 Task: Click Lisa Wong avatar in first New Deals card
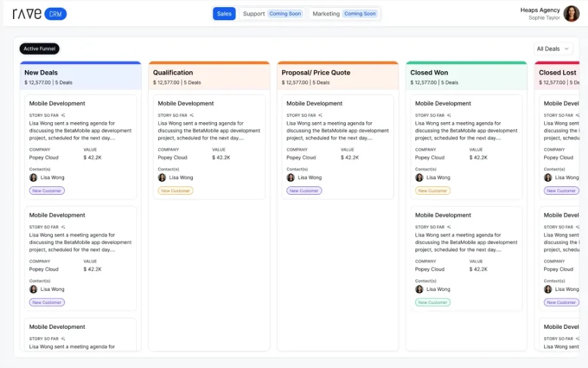pos(33,177)
